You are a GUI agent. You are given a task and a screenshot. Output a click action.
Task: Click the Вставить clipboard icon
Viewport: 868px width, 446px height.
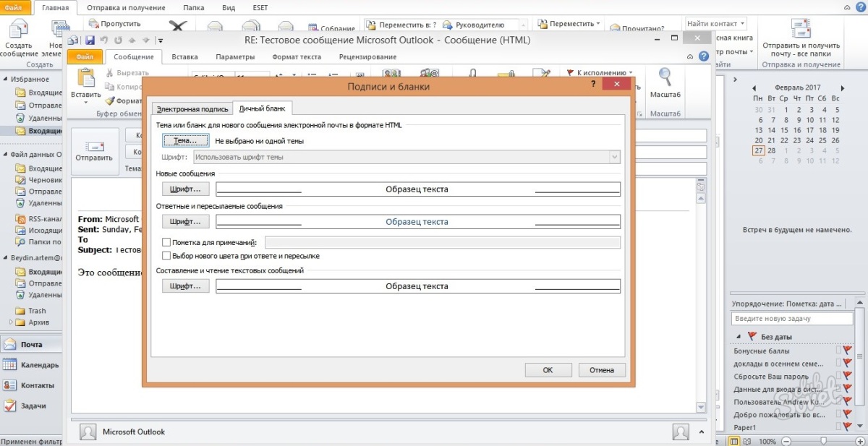pos(86,80)
